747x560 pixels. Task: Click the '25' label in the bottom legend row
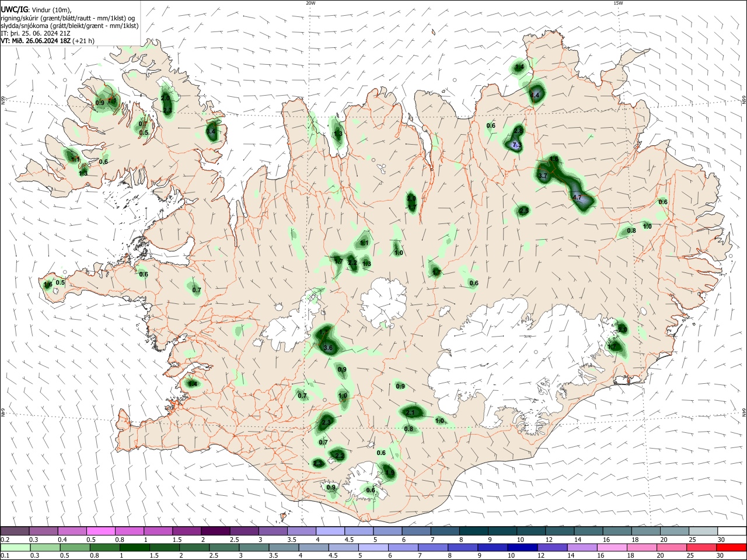point(692,555)
